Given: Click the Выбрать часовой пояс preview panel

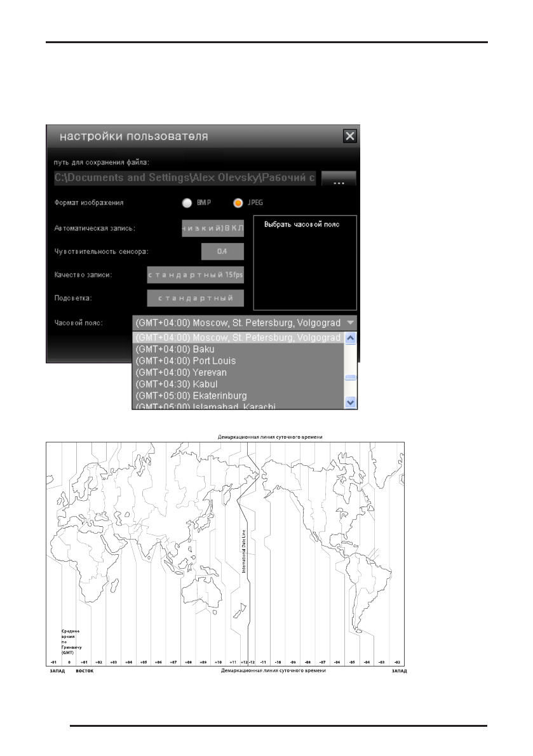Looking at the screenshot, I should click(x=305, y=263).
